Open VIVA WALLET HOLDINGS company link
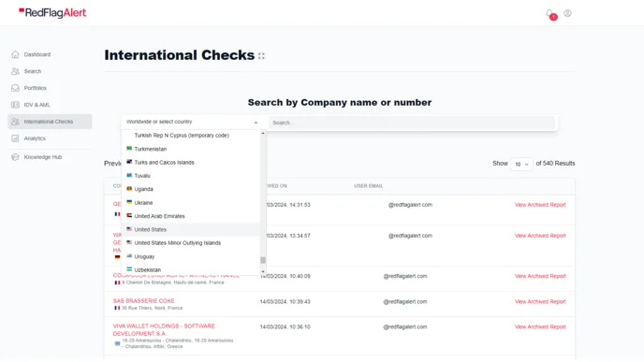This screenshot has width=644, height=362. [x=164, y=330]
